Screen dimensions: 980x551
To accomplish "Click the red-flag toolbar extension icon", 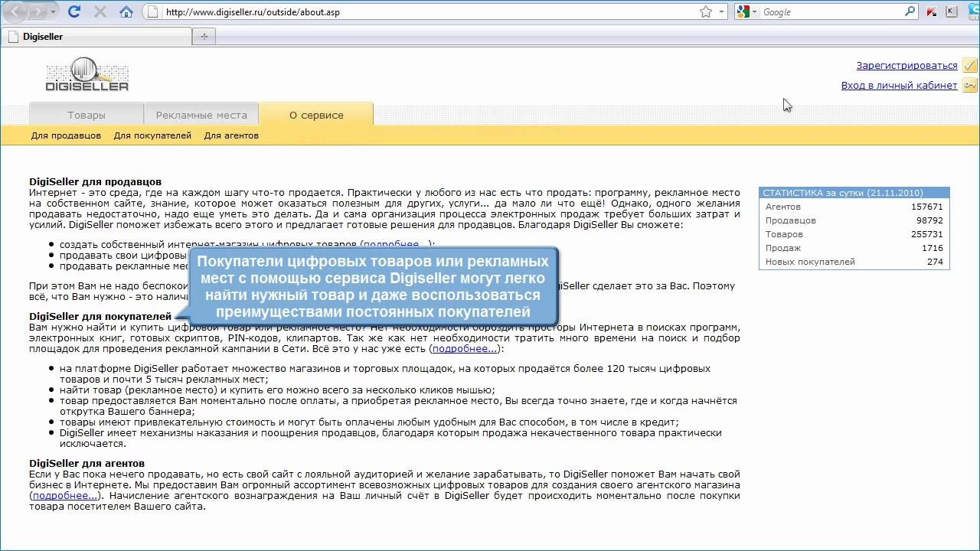I will click(932, 11).
